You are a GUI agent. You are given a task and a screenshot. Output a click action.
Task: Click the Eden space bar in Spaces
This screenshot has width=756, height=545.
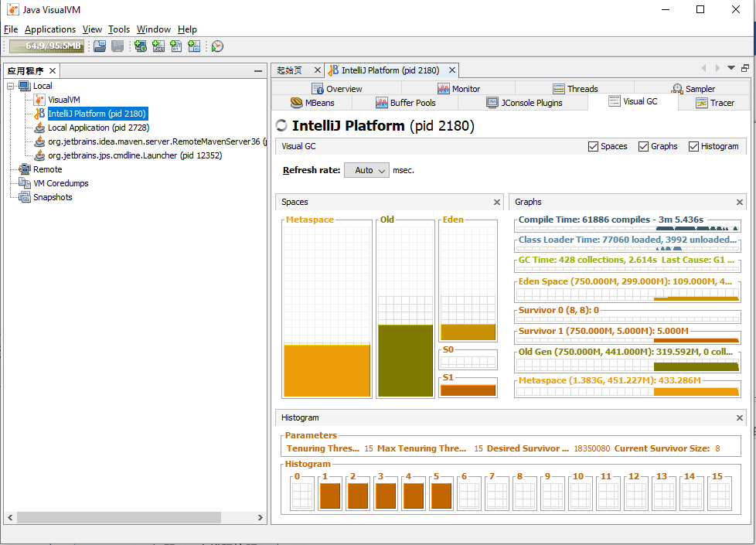tap(468, 332)
